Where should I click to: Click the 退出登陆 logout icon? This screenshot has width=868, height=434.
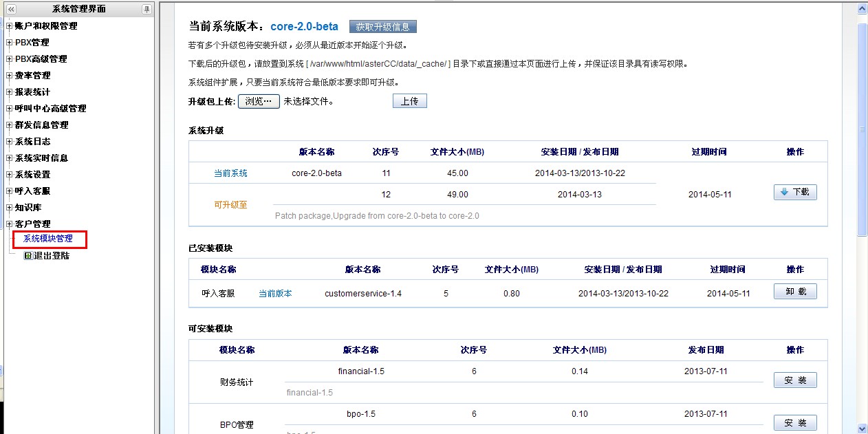tap(28, 256)
